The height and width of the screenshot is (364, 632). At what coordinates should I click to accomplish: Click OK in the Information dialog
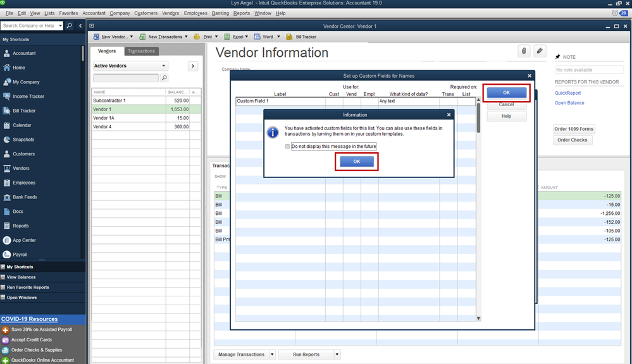pos(357,162)
